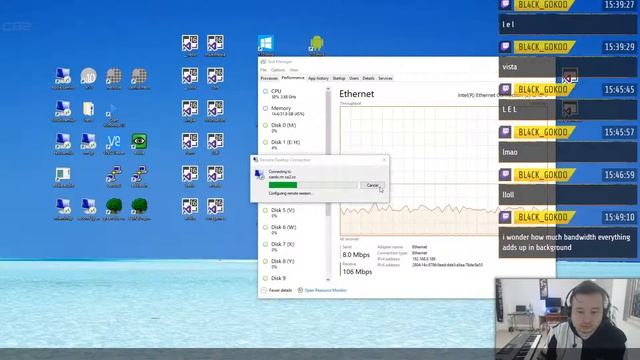Select Disk 9 entry

(293, 278)
